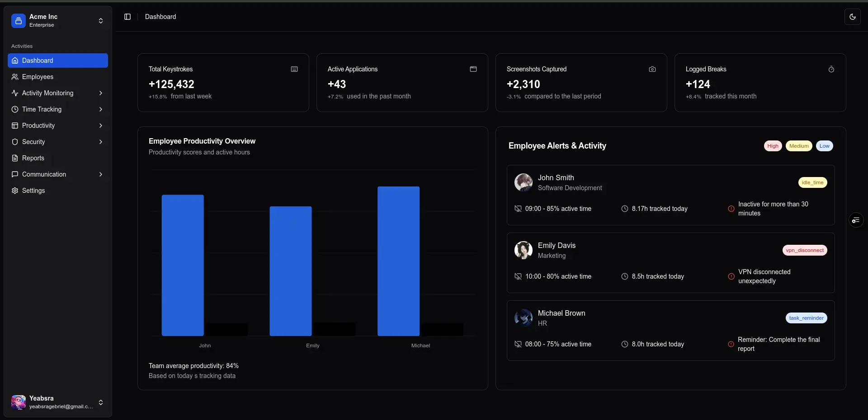Click the Settings gear icon in sidebar
Image resolution: width=868 pixels, height=420 pixels.
[x=15, y=191]
